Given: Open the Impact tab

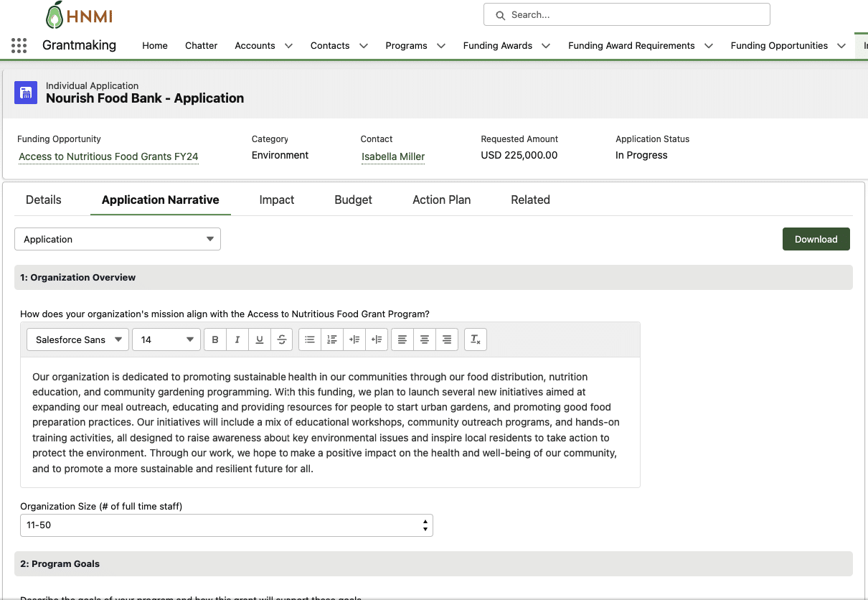Looking at the screenshot, I should tap(277, 200).
